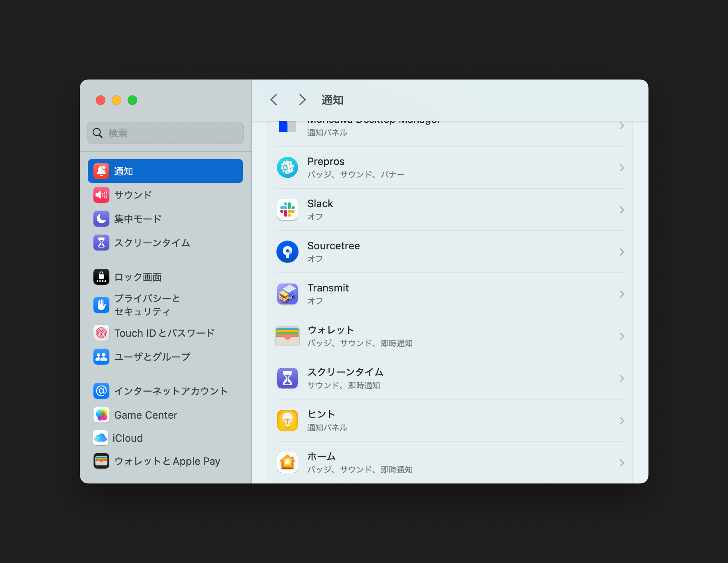Viewport: 728px width, 563px height.
Task: Click the privacy hand icon in sidebar
Action: pos(101,305)
